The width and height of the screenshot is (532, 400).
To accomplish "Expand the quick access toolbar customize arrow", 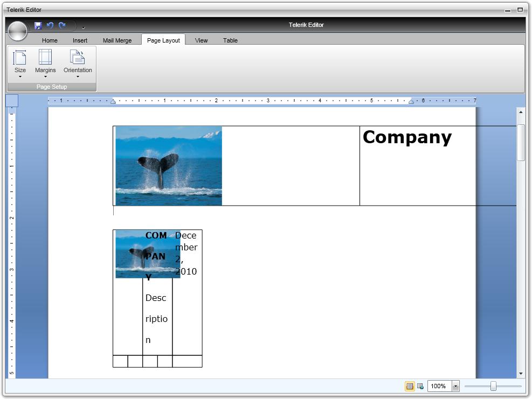I will click(x=84, y=28).
